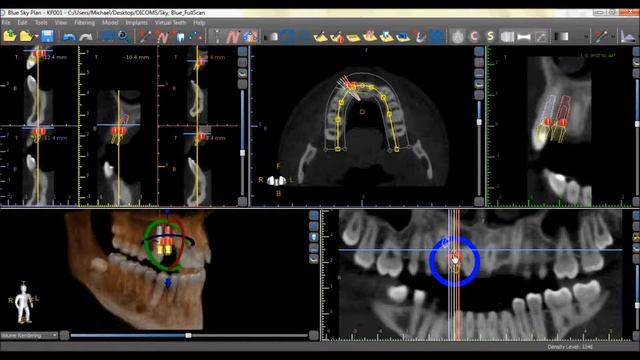Expand the open folder dropdown arrow
This screenshot has width=640, height=360.
37,37
